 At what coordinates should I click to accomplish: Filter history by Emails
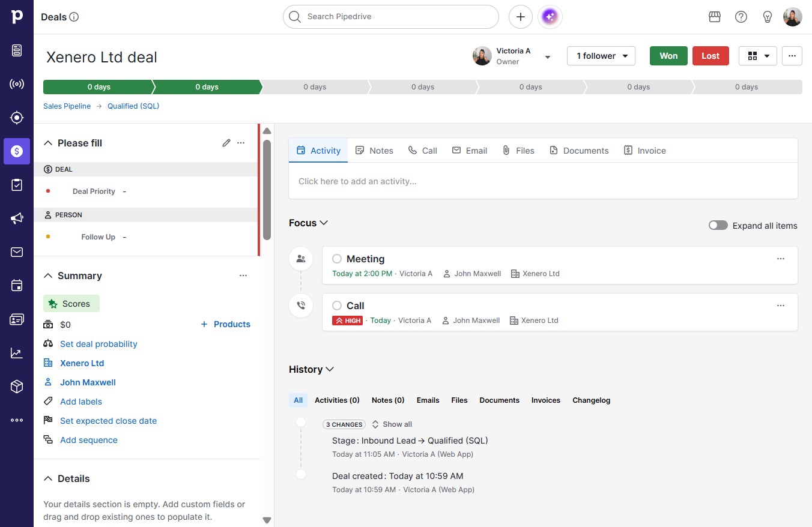coord(428,400)
